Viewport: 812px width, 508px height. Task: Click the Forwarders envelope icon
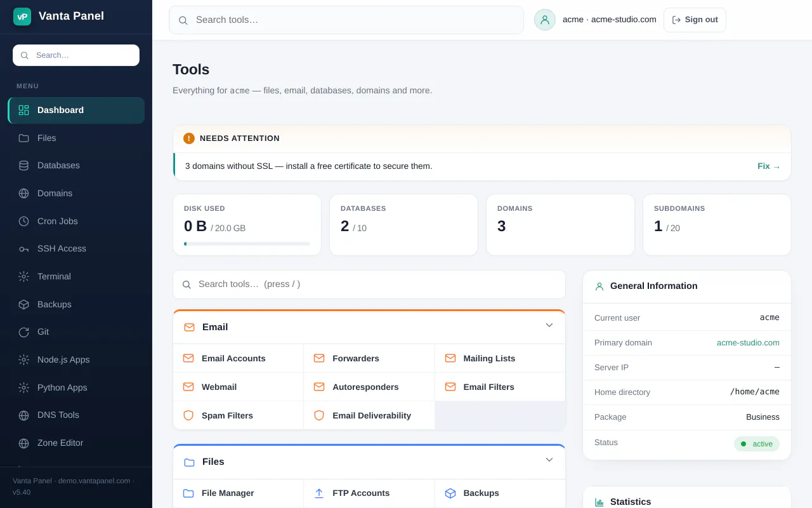[x=319, y=358]
